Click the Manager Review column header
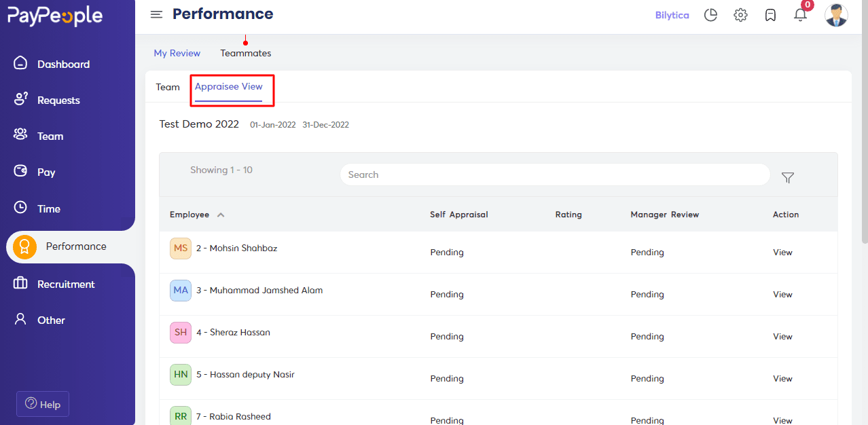Screen dimensions: 868x425 pos(665,215)
